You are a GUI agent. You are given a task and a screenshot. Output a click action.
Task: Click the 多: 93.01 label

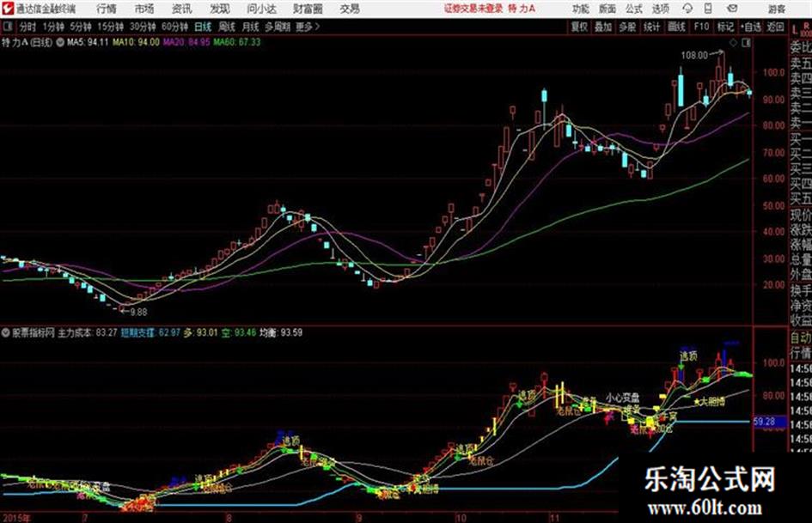pos(200,332)
